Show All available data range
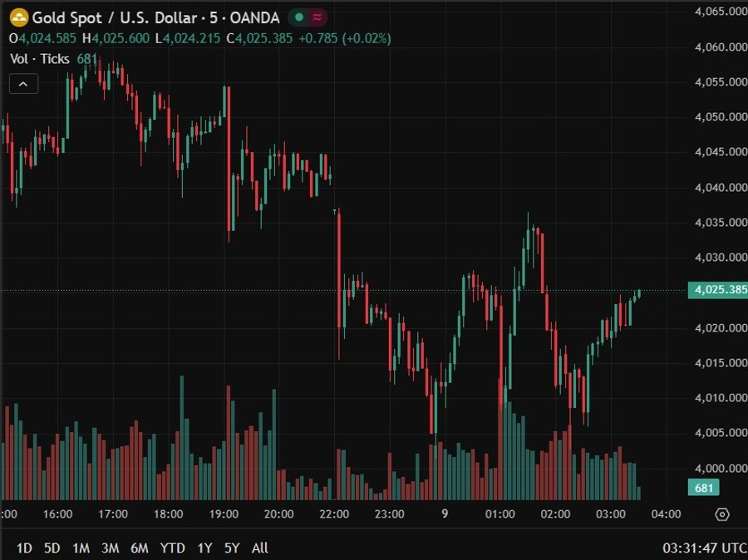 (x=260, y=548)
